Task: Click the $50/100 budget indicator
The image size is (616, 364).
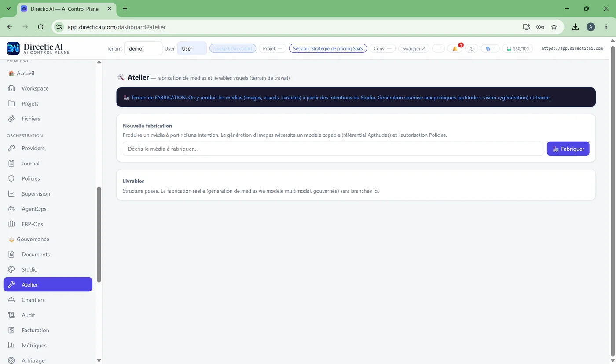Action: coord(517,48)
